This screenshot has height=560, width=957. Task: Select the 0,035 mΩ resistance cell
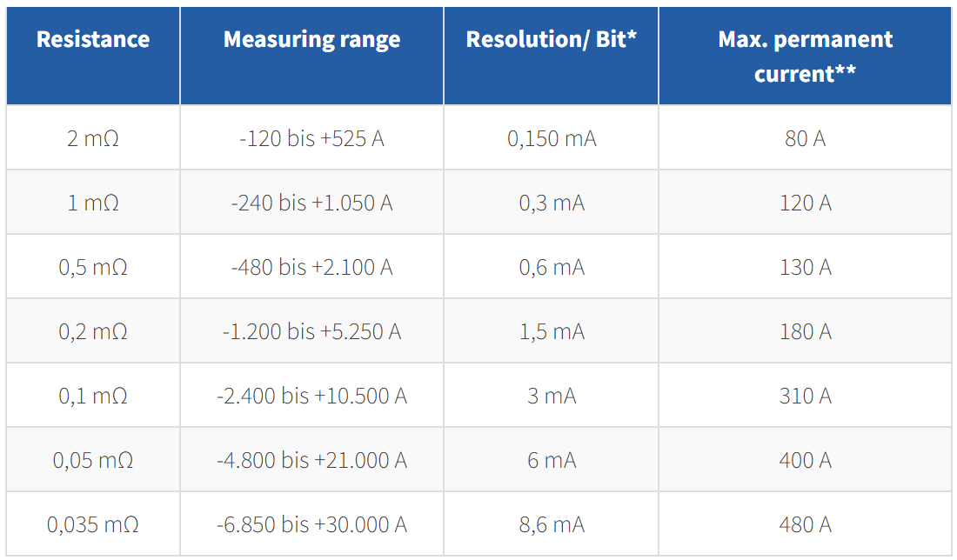pyautogui.click(x=93, y=524)
